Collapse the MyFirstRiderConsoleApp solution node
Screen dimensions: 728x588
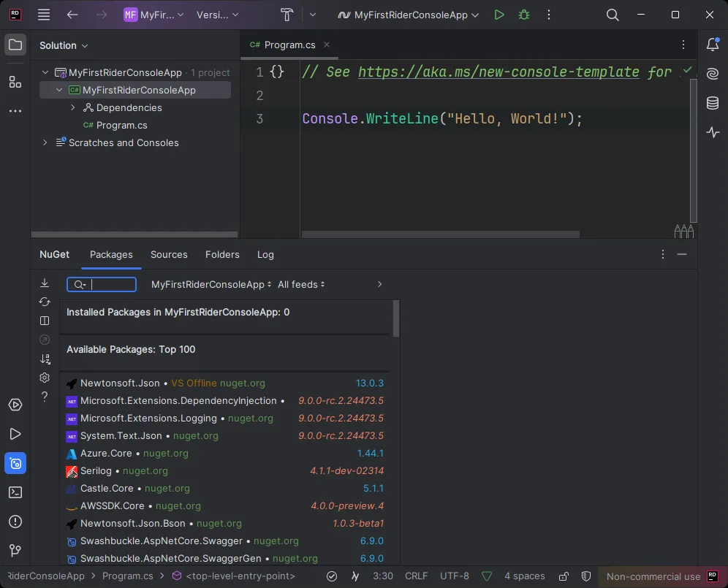(x=45, y=72)
